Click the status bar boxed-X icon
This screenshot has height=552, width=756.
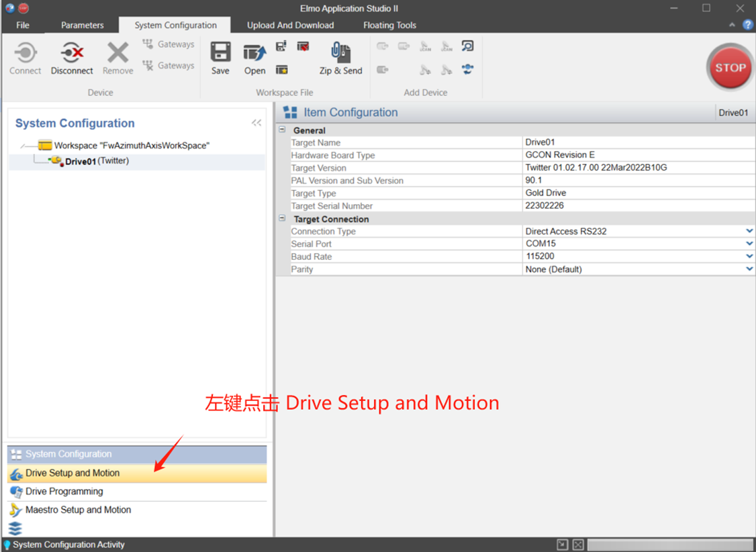(x=578, y=545)
